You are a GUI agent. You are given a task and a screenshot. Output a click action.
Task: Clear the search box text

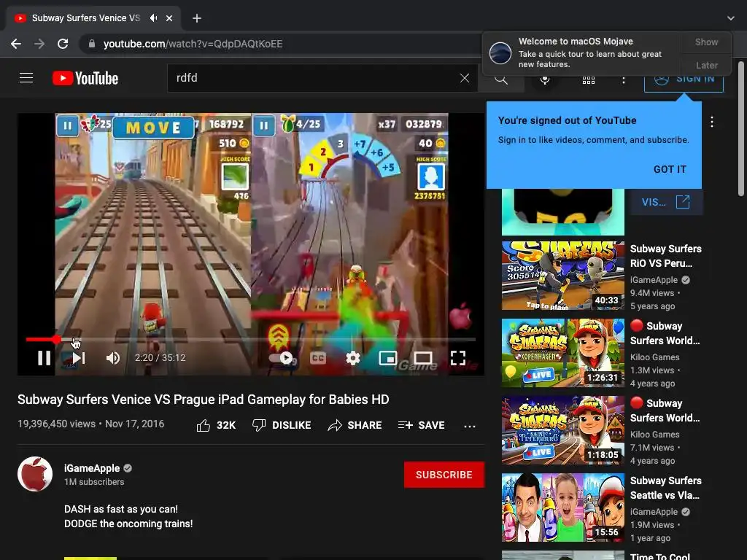tap(465, 78)
